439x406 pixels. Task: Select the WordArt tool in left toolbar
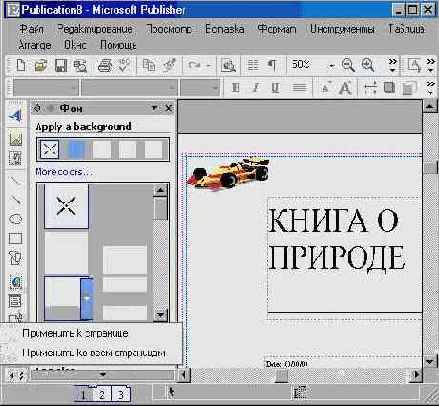(x=15, y=116)
